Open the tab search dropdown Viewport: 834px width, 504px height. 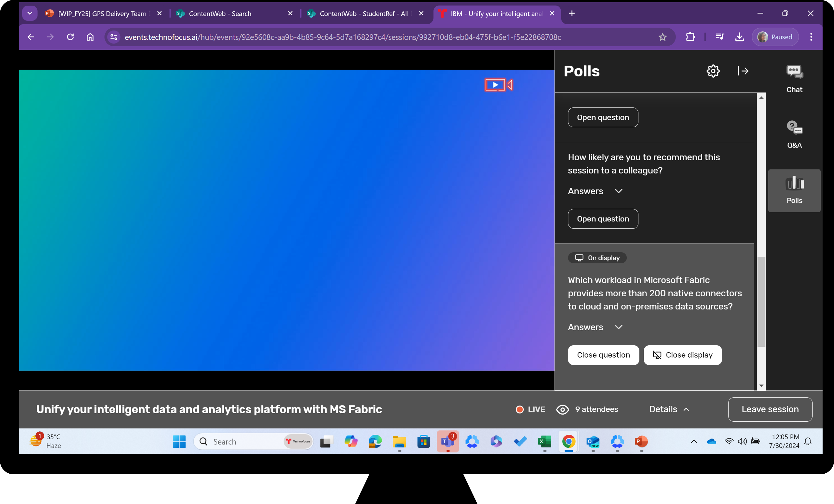[30, 14]
